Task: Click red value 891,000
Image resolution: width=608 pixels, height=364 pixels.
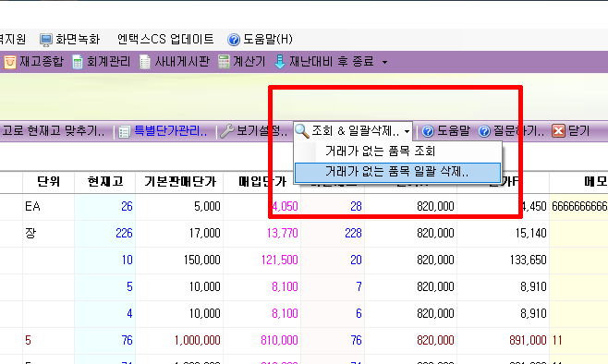Action: pos(529,340)
